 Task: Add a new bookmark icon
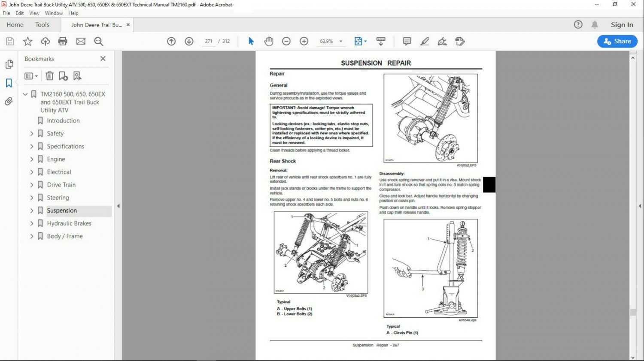point(63,76)
